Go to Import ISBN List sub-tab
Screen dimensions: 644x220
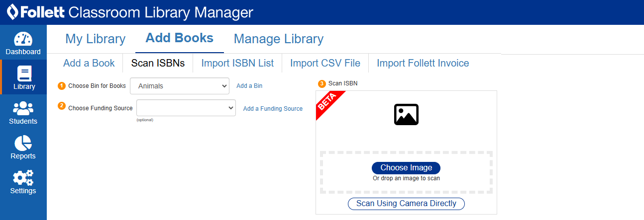coord(237,63)
